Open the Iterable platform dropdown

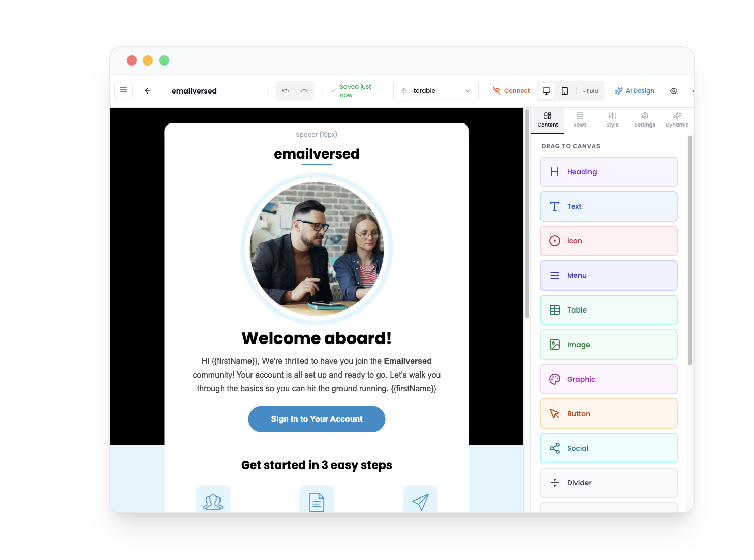click(435, 90)
